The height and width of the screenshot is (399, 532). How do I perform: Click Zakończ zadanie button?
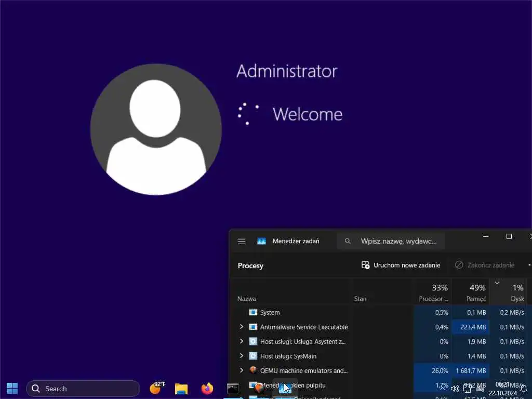(485, 265)
